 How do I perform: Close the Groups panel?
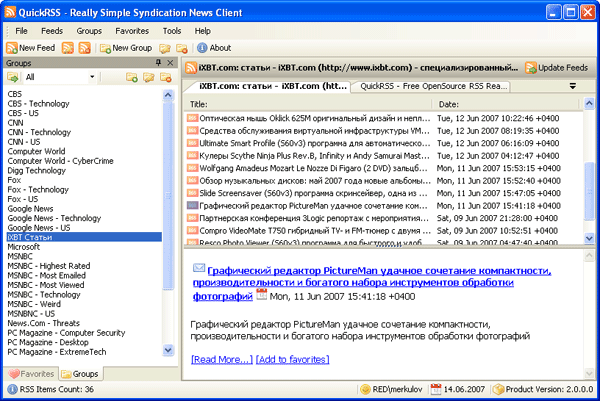[x=170, y=62]
